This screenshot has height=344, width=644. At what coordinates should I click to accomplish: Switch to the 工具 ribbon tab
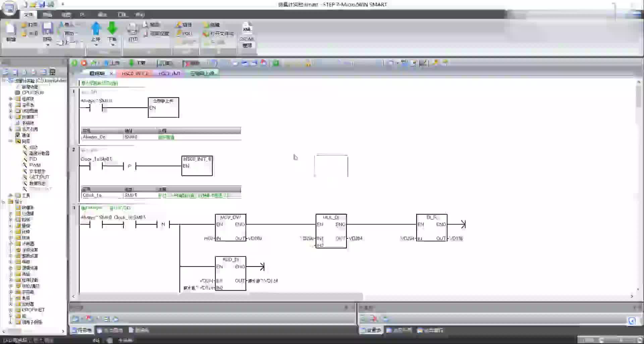[121, 15]
